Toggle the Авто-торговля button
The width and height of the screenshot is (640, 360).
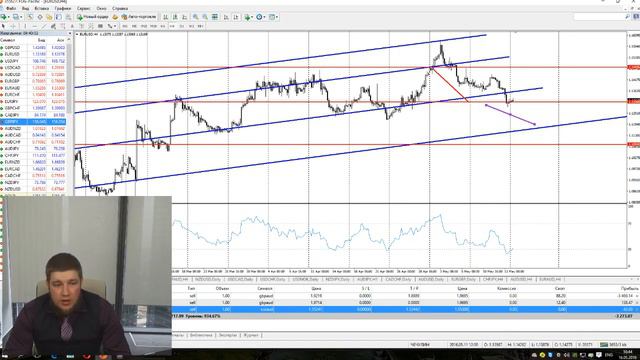pyautogui.click(x=140, y=17)
